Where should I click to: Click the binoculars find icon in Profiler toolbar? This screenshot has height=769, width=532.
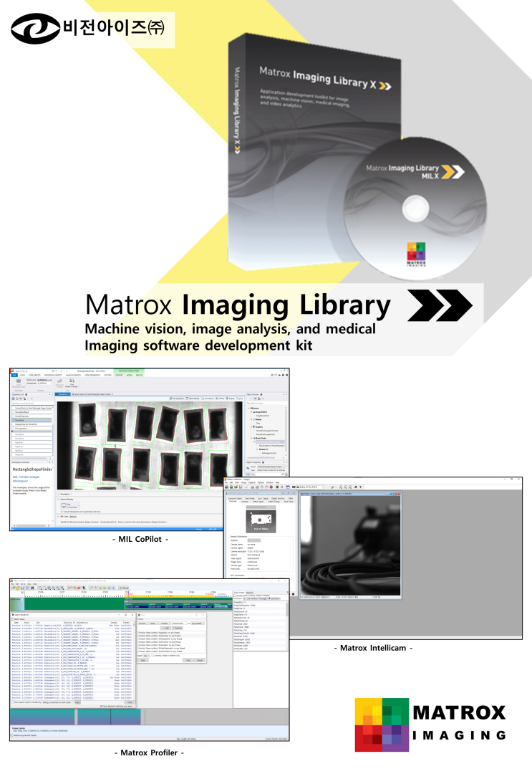[x=32, y=588]
